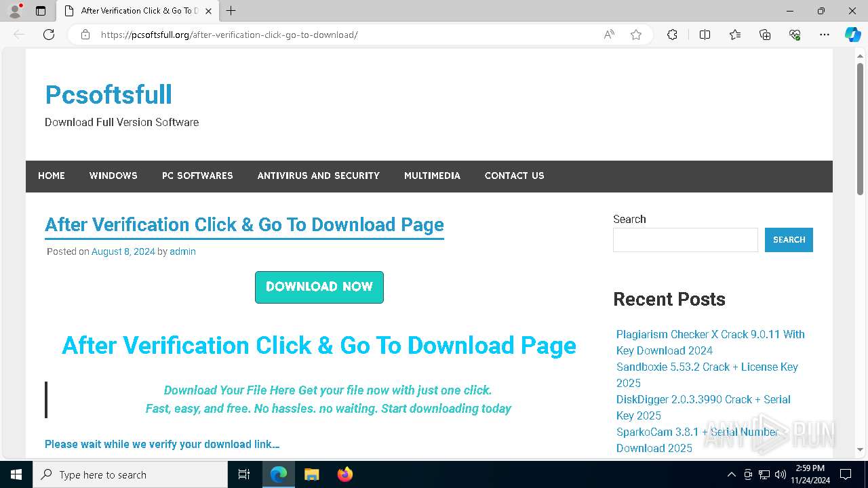868x488 pixels.
Task: Open the tab actions menu icon
Action: [41, 11]
